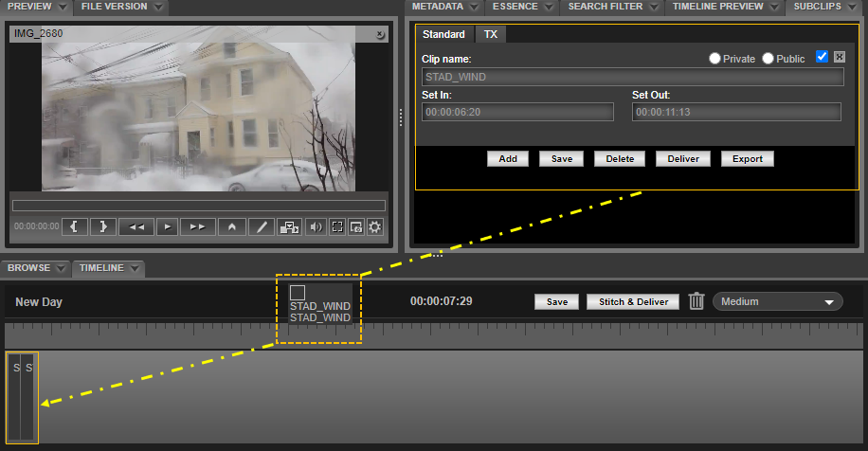Open the TIMELINE PREVIEW dropdown arrow
The height and width of the screenshot is (451, 868).
(774, 8)
